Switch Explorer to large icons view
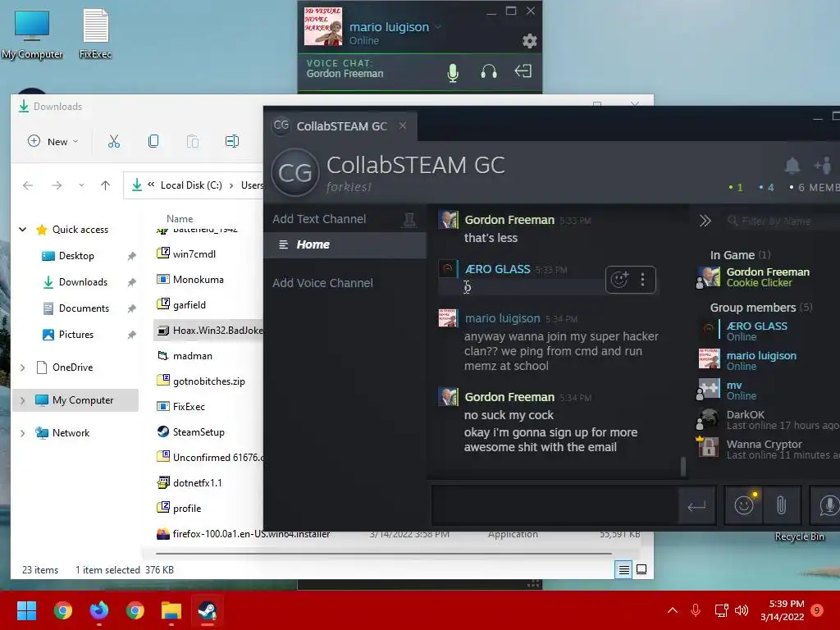This screenshot has height=630, width=840. coord(641,569)
